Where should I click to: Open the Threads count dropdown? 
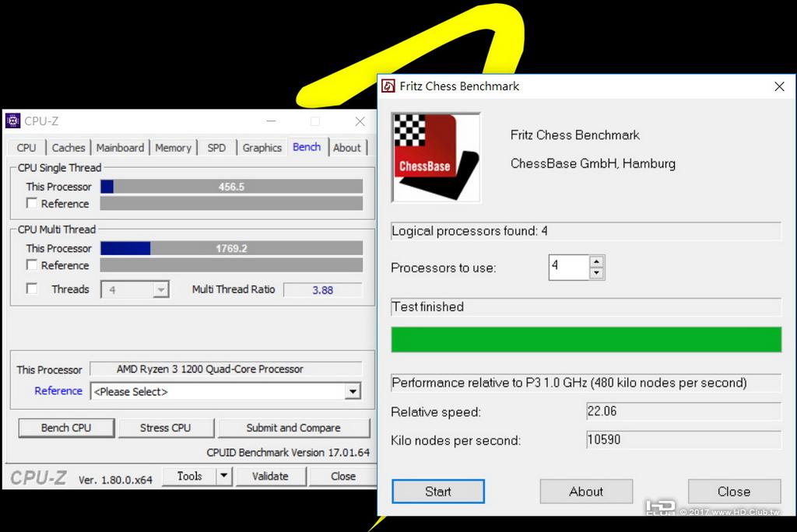tap(160, 289)
